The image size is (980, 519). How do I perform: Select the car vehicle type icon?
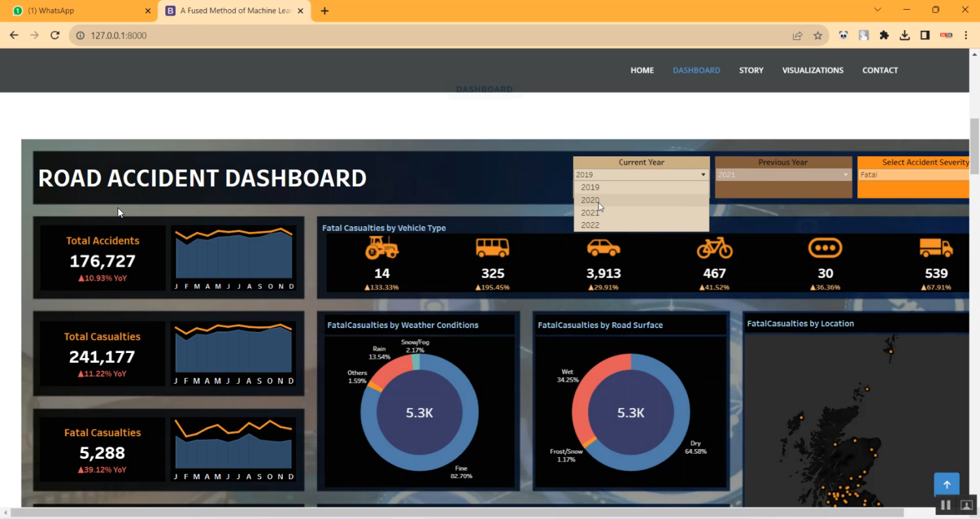coord(603,248)
